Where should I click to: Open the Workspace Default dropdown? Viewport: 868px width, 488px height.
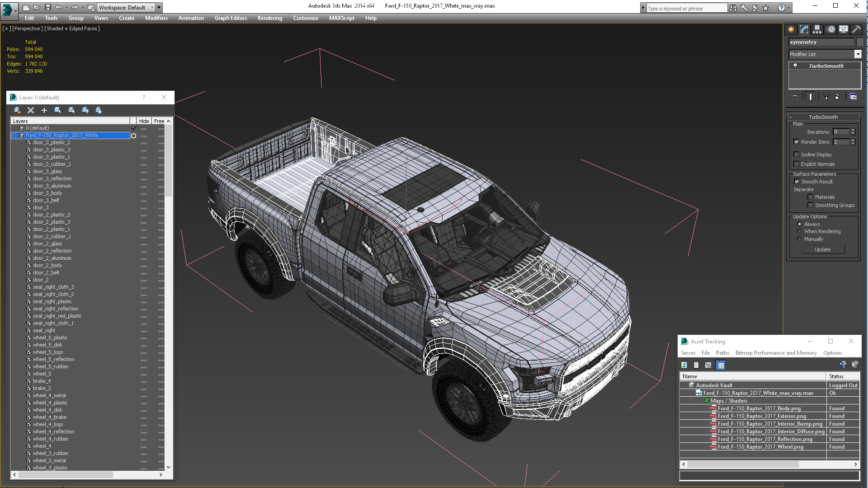(126, 7)
